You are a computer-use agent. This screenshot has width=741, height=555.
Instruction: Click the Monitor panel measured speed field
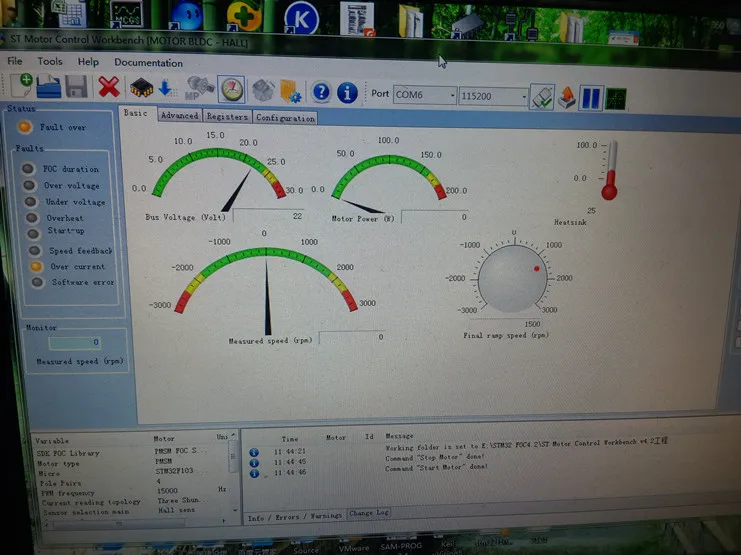tap(74, 343)
